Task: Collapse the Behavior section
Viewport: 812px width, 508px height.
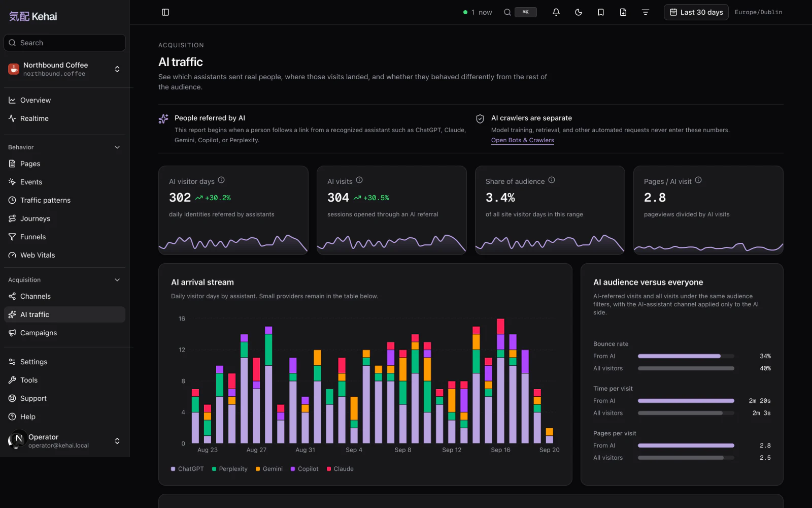Action: pyautogui.click(x=64, y=147)
